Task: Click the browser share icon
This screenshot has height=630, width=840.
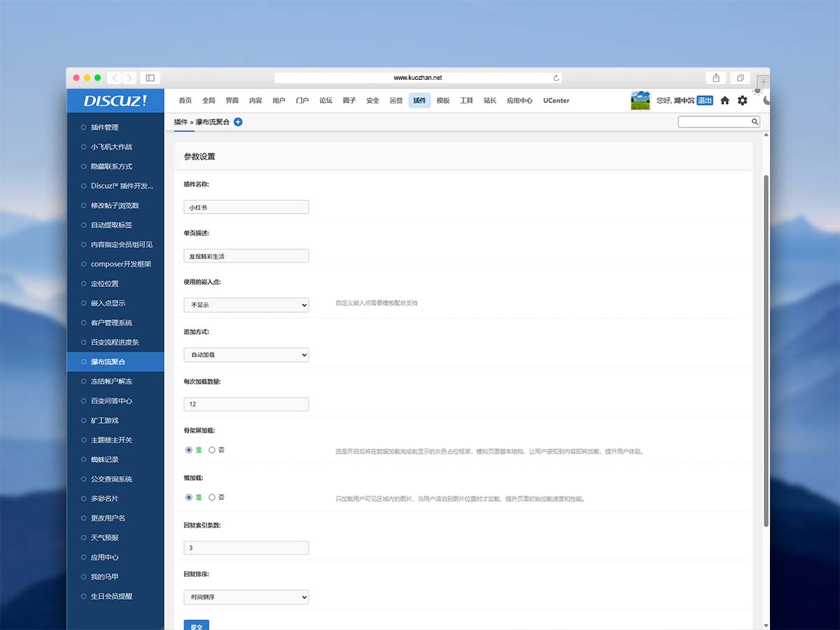Action: [716, 78]
